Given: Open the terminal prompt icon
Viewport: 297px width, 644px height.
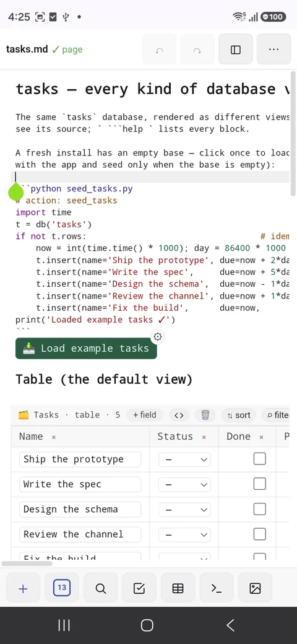Looking at the screenshot, I should pyautogui.click(x=216, y=588).
